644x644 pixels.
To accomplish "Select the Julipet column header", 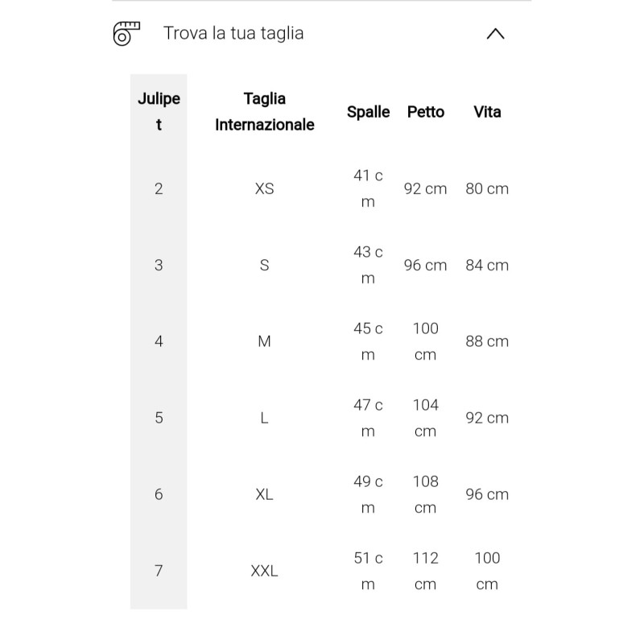I will click(x=159, y=112).
